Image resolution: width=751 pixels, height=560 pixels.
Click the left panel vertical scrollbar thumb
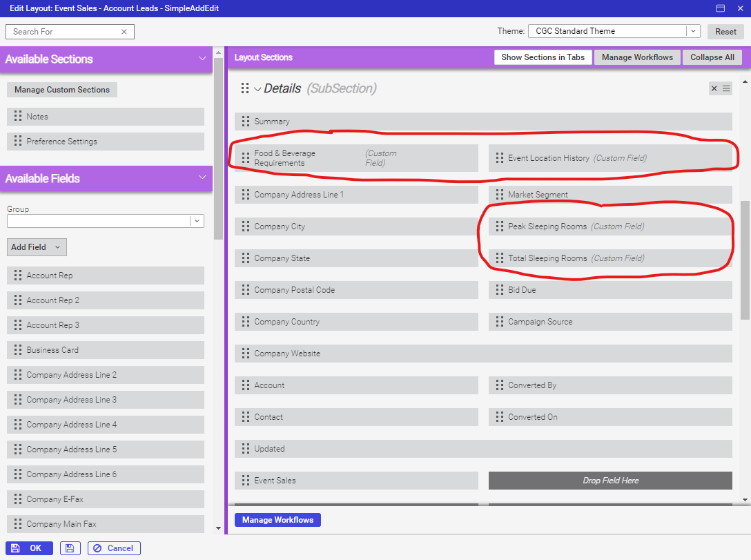pyautogui.click(x=218, y=148)
